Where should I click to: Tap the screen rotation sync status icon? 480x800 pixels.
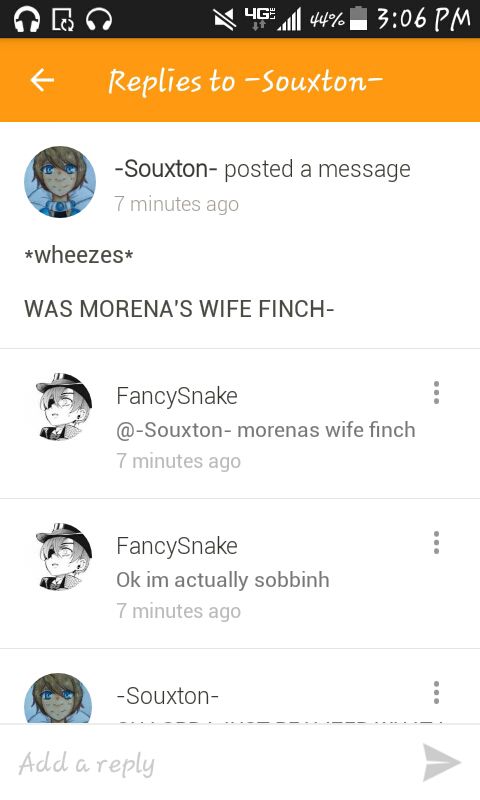click(63, 19)
